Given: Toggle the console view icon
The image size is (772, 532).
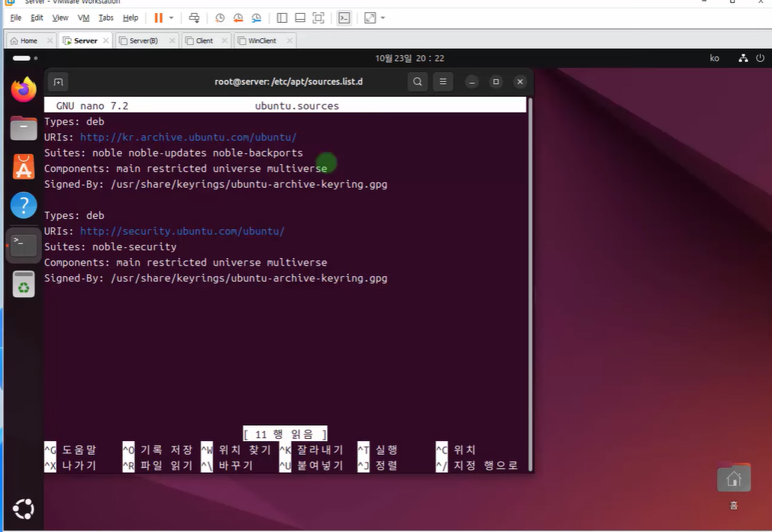Looking at the screenshot, I should 344,18.
